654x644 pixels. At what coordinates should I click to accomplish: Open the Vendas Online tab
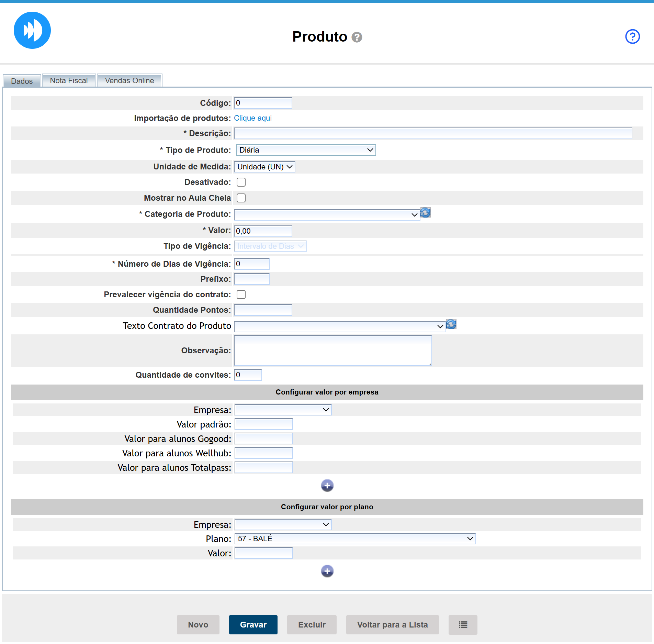click(x=129, y=81)
